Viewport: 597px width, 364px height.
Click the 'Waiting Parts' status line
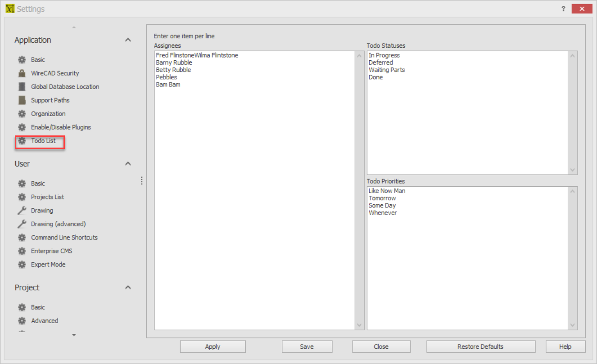coord(387,70)
